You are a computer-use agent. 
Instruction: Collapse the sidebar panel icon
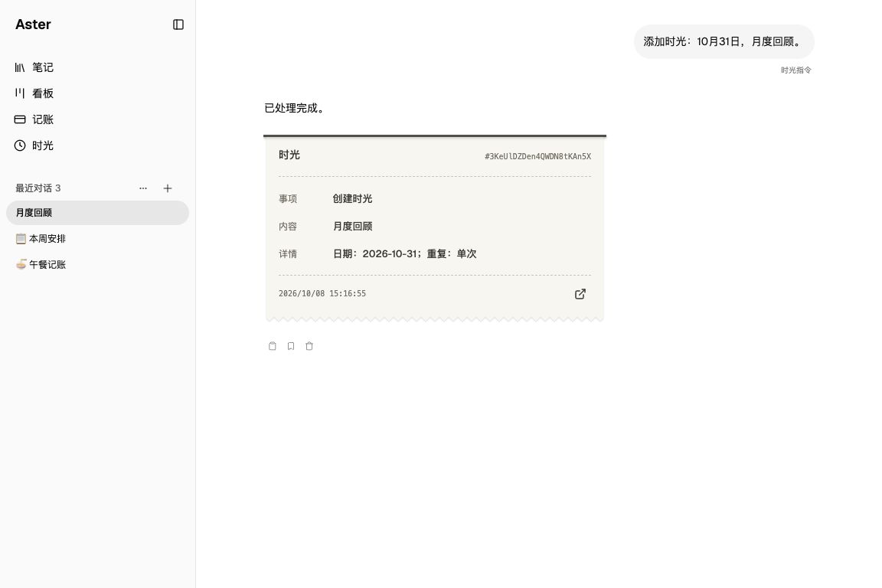pos(178,24)
